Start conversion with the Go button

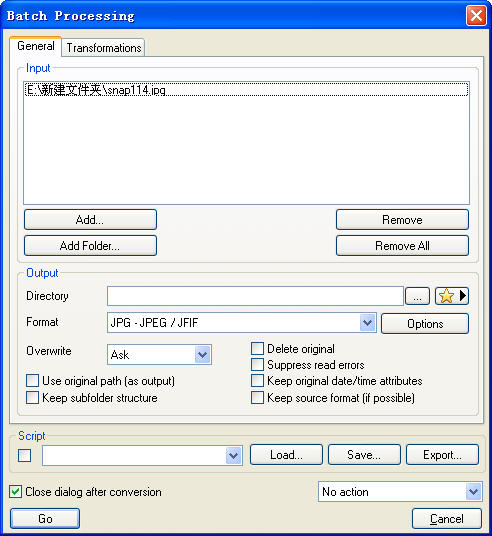pyautogui.click(x=45, y=519)
